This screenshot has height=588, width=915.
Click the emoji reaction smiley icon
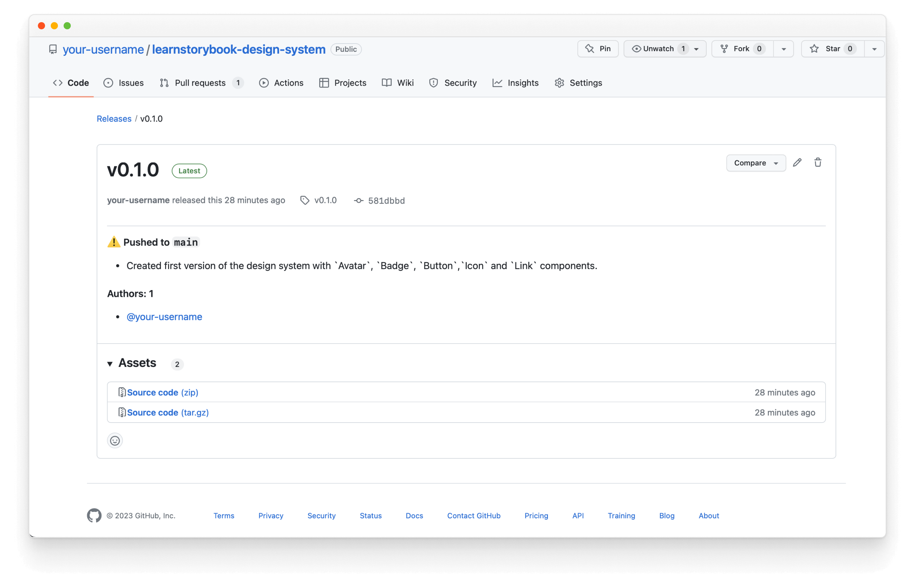tap(115, 440)
